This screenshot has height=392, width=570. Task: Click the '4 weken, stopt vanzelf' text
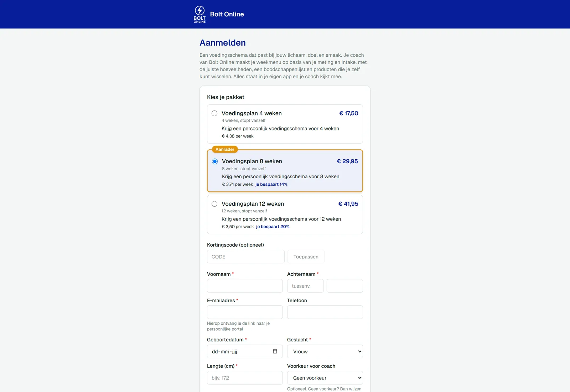coord(243,120)
